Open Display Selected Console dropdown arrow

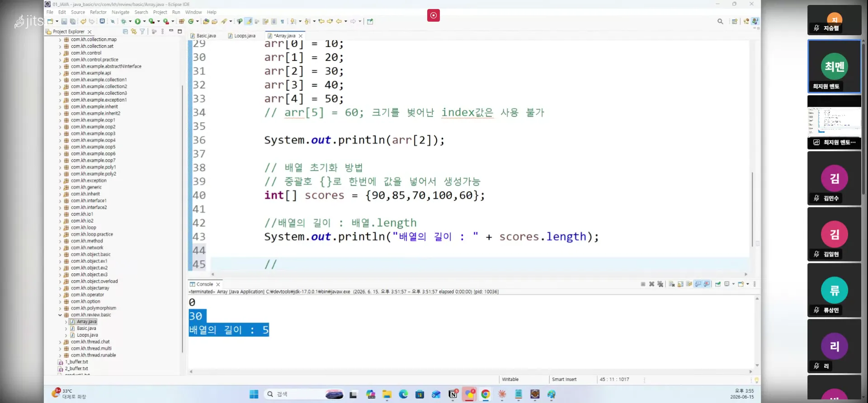pos(733,284)
